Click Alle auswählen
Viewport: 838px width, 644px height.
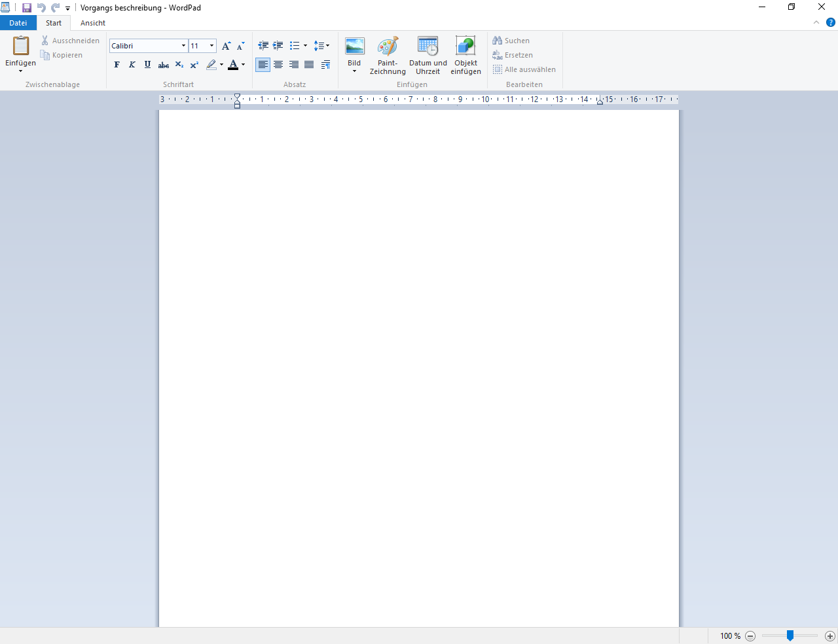point(524,69)
